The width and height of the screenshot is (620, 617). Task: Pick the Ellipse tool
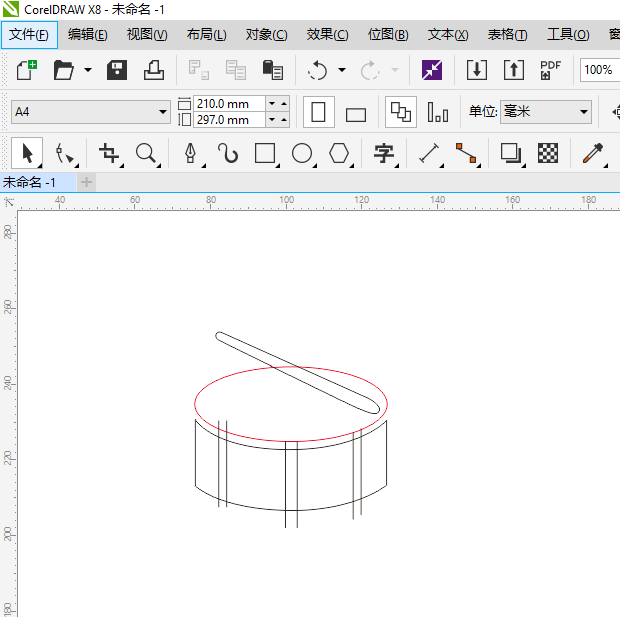302,153
